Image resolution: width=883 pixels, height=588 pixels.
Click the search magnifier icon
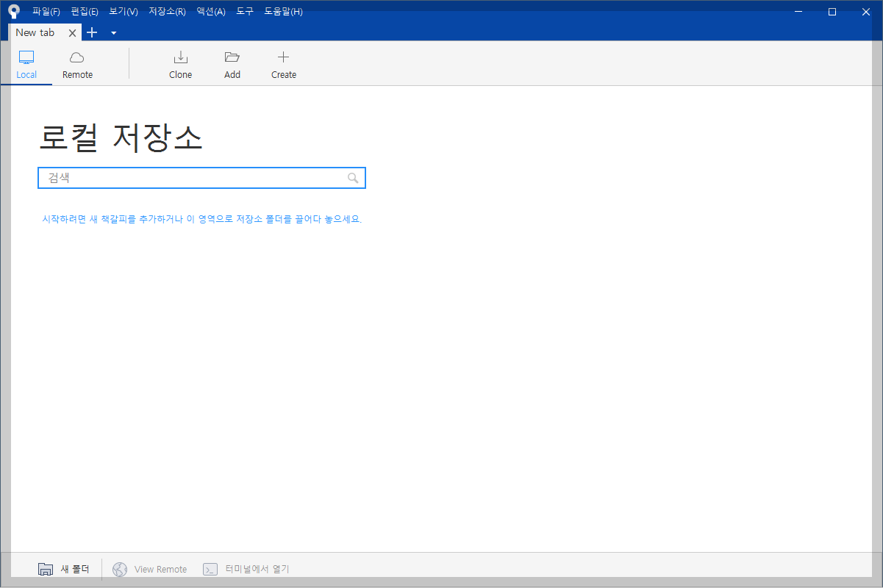tap(353, 178)
